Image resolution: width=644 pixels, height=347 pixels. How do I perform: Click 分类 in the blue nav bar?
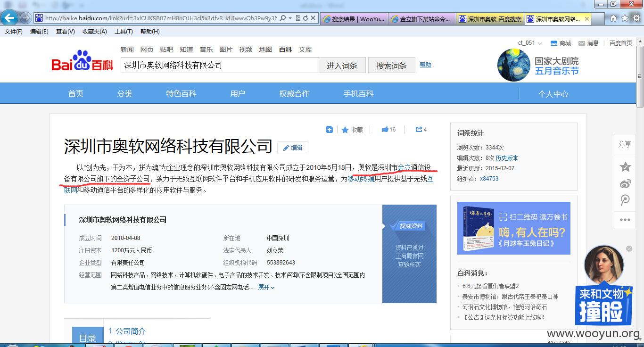(124, 93)
